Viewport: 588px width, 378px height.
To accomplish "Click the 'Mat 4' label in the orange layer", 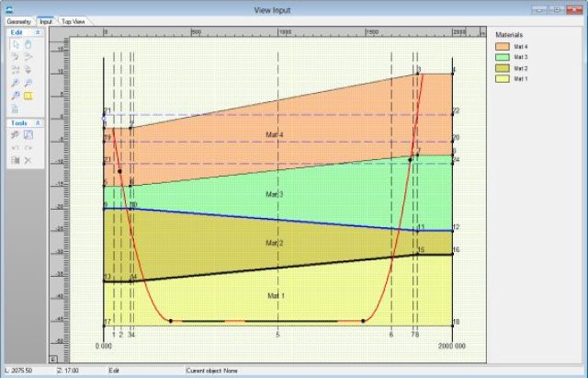I will (275, 135).
